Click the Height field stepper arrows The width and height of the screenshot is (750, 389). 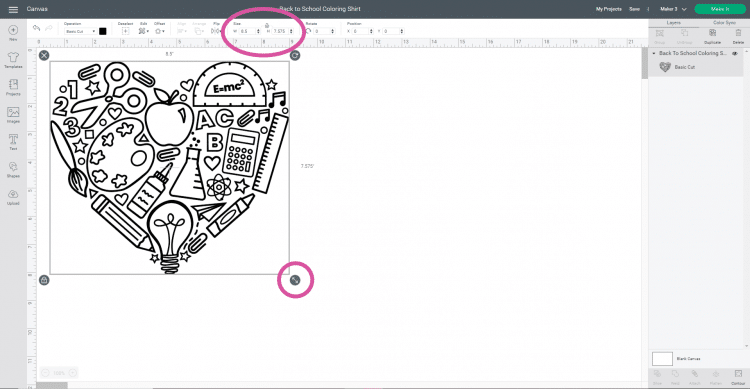[291, 31]
